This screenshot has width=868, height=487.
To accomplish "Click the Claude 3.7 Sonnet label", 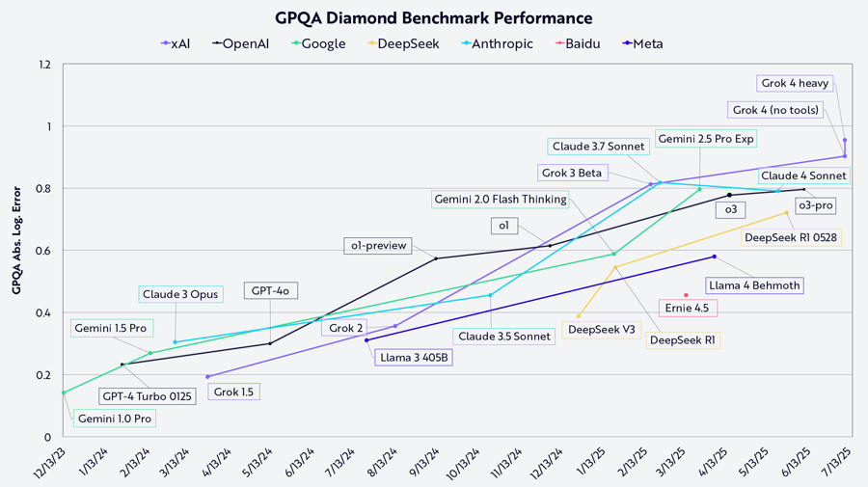I will coord(598,147).
